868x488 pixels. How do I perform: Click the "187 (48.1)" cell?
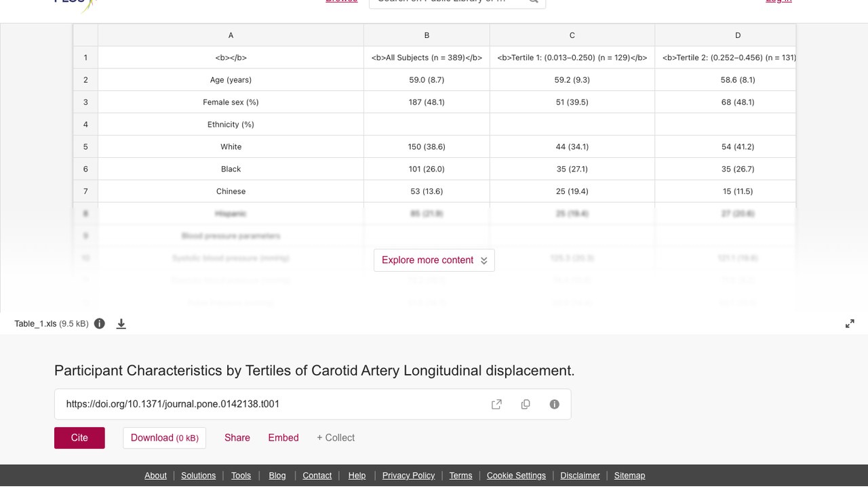pos(427,102)
